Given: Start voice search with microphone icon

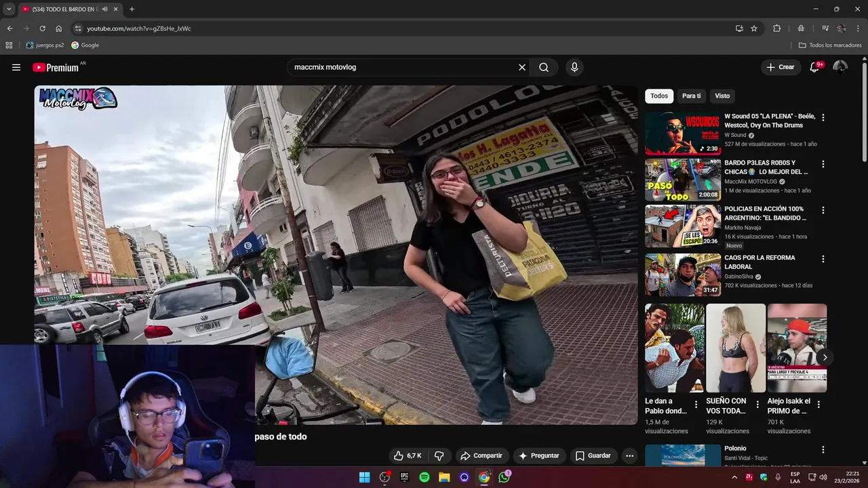Looking at the screenshot, I should point(574,67).
